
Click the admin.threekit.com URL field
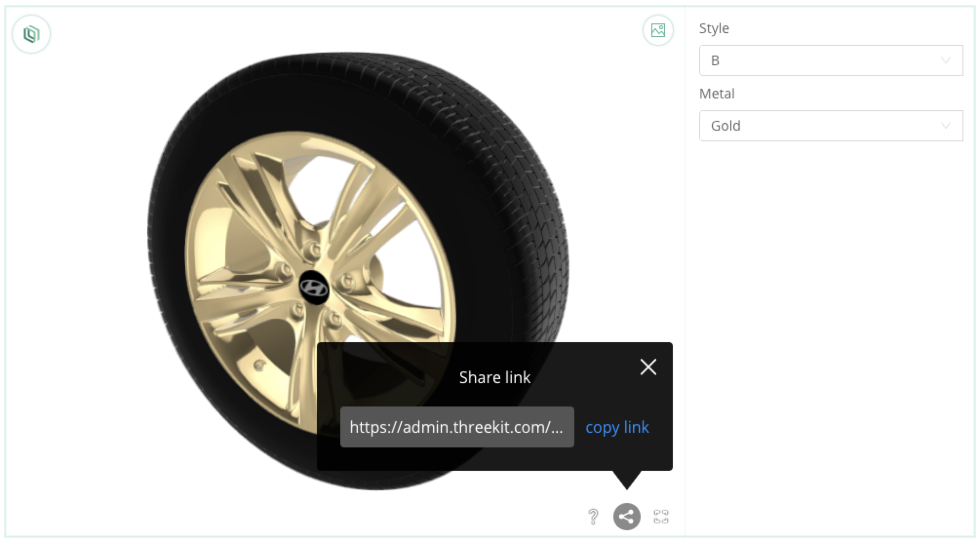[x=457, y=427]
